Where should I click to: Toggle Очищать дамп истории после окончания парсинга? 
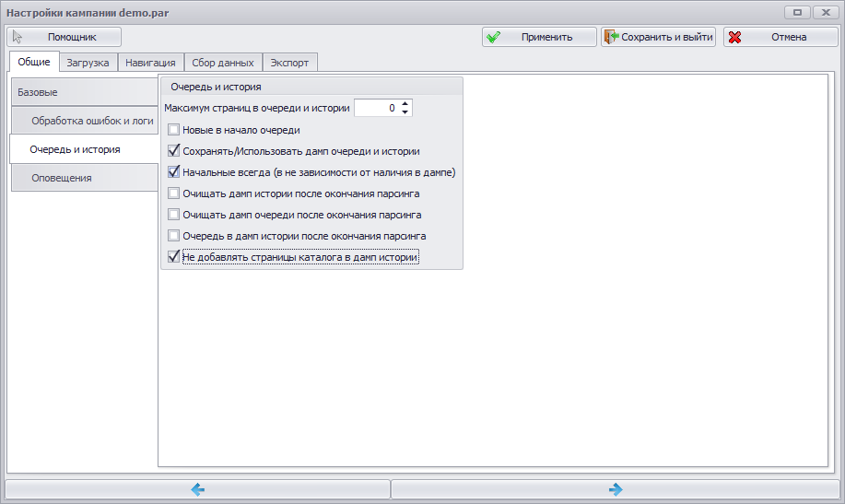tap(173, 193)
